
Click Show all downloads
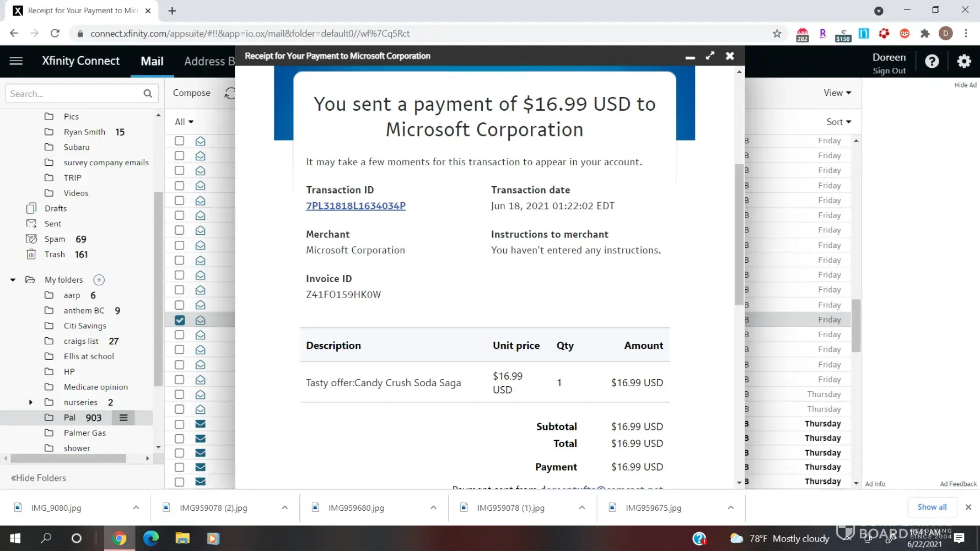pyautogui.click(x=932, y=507)
